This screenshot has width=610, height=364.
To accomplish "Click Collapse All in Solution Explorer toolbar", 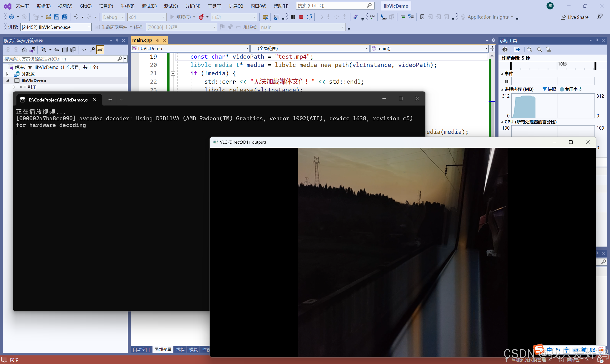I will (65, 50).
